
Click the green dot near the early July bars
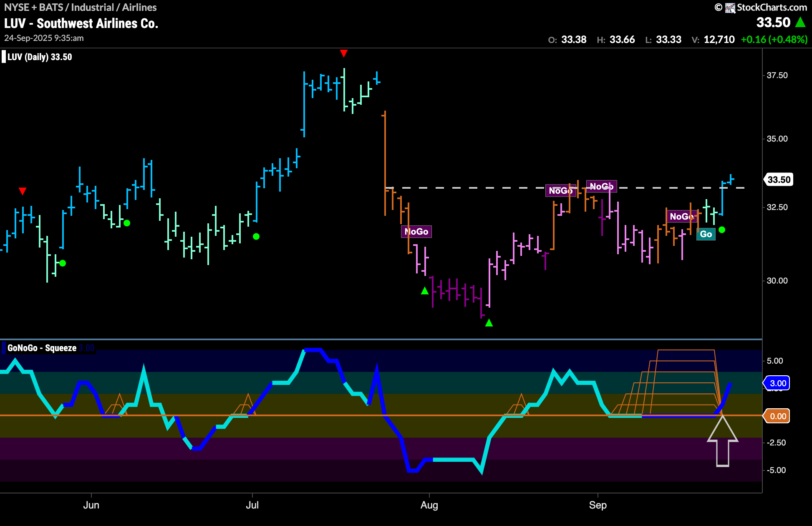tap(256, 237)
